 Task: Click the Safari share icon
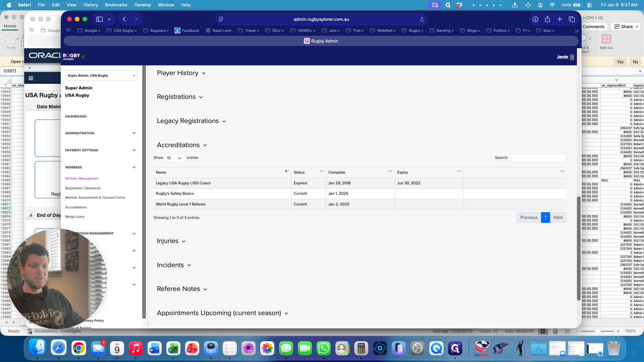coord(547,19)
